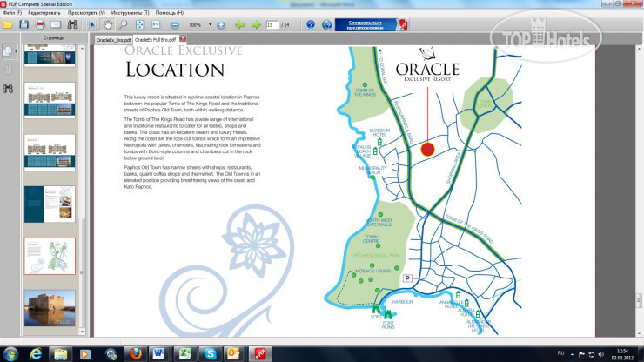644x362 pixels.
Task: Switch to Microsoft Word in taskbar
Action: tap(158, 354)
